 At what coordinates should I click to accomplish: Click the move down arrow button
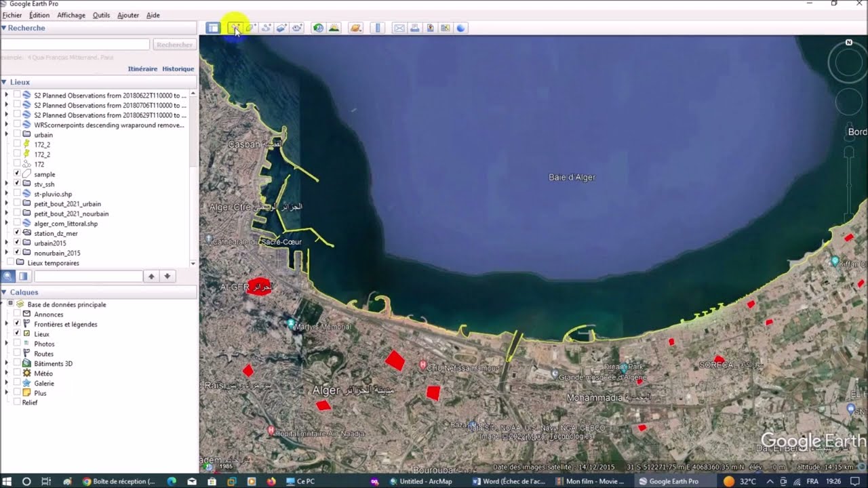point(167,276)
